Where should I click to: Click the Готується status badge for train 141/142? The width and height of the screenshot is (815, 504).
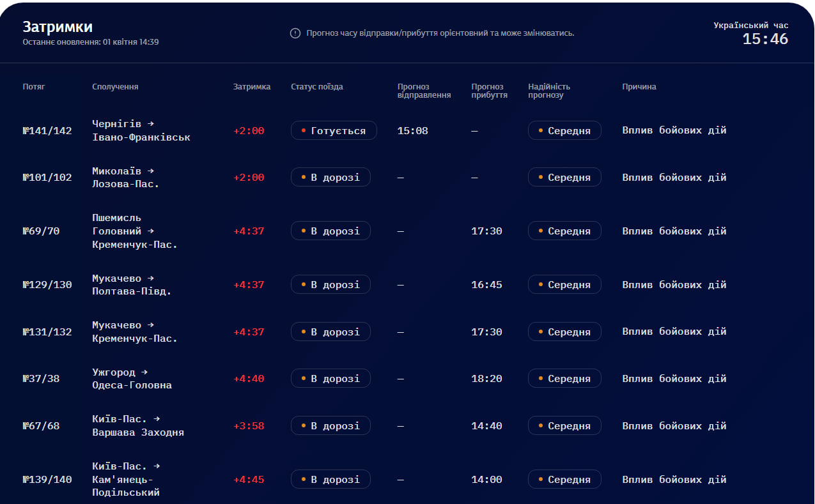click(x=334, y=131)
